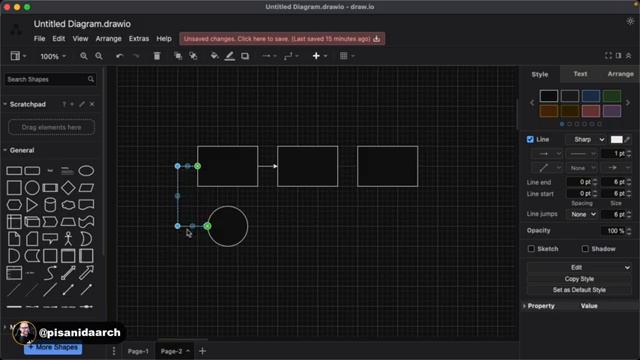Select the Callout speech bubble shape
The image size is (640, 360).
point(50,239)
